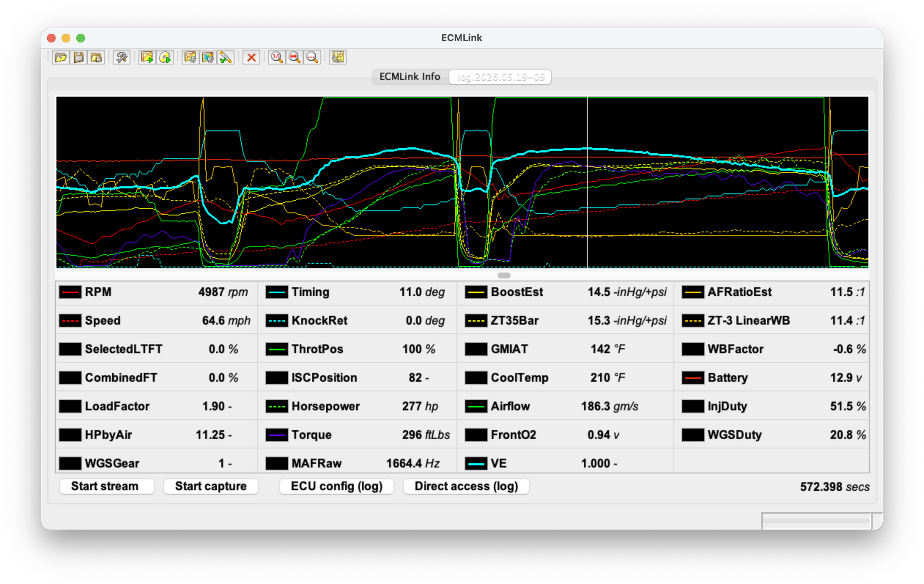924x584 pixels.
Task: Open Direct access (log)
Action: coord(466,486)
